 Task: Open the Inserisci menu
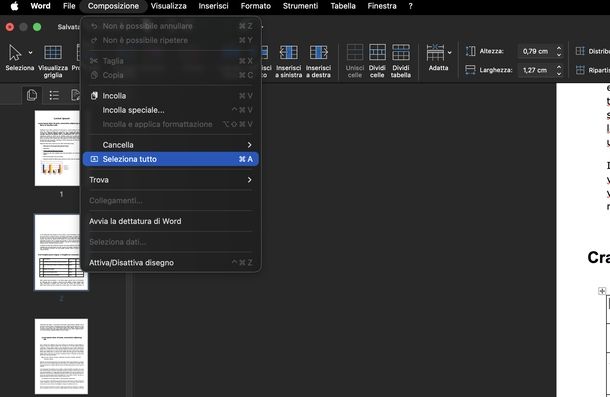213,6
